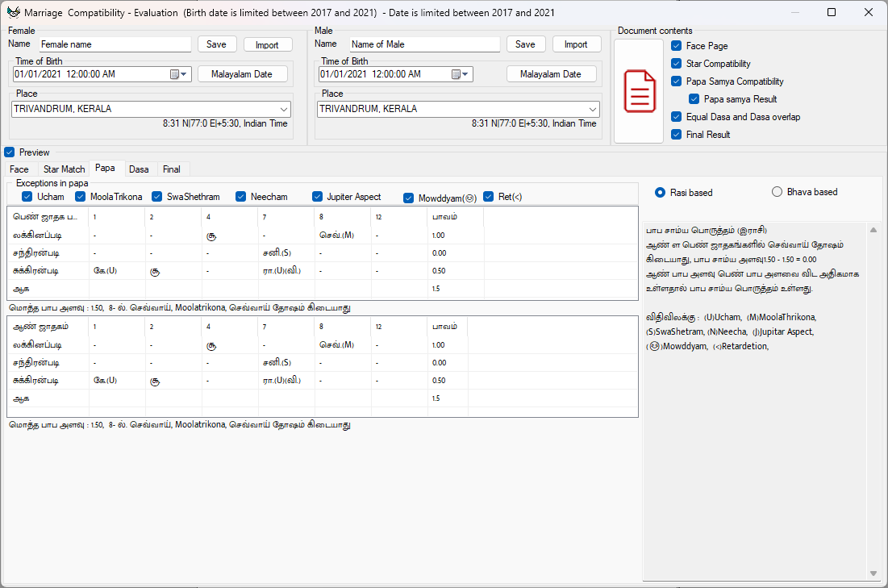Click Save button for male

[x=525, y=44]
